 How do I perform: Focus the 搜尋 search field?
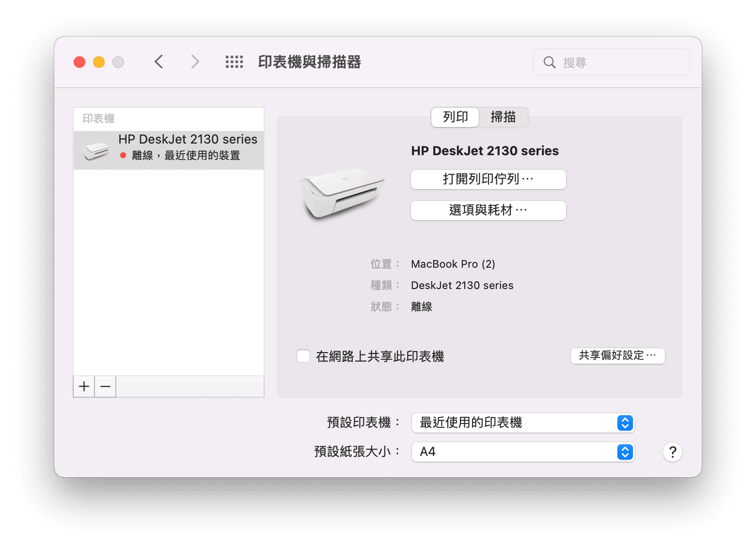pyautogui.click(x=611, y=62)
